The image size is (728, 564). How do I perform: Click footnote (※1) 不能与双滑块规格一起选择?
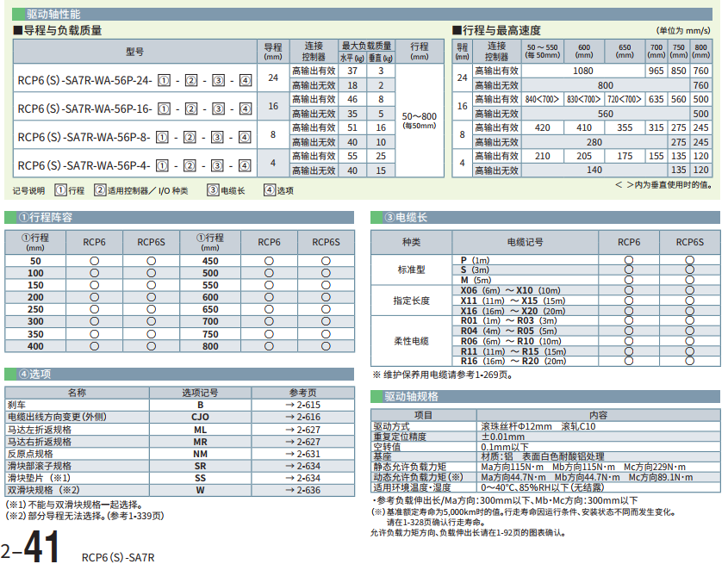click(x=75, y=505)
